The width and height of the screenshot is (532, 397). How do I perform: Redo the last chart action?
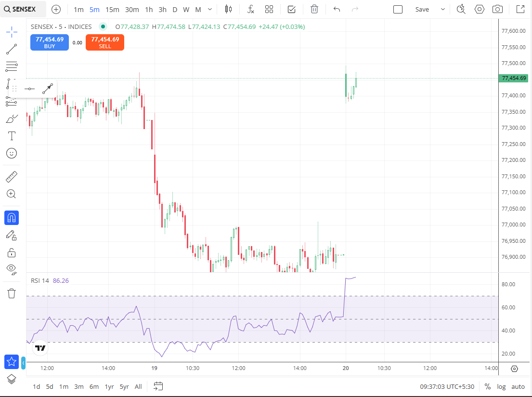pos(355,9)
